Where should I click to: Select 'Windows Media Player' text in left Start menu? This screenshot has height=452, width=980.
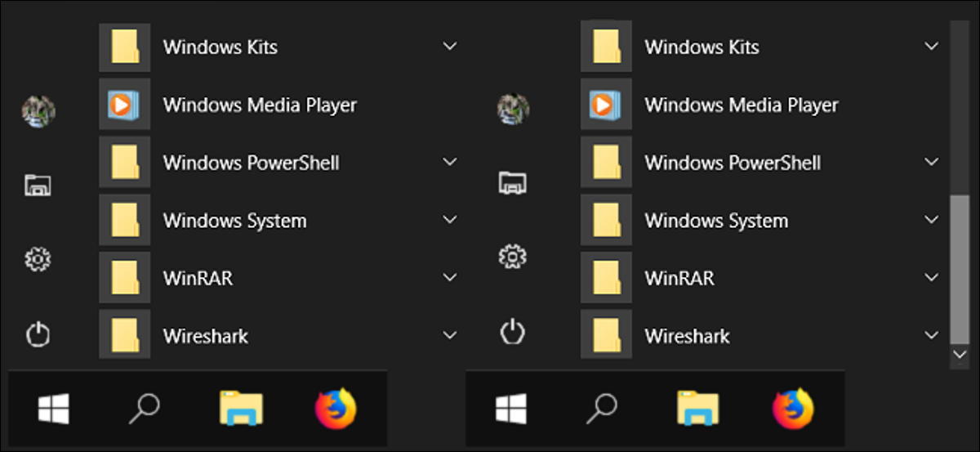pyautogui.click(x=260, y=105)
